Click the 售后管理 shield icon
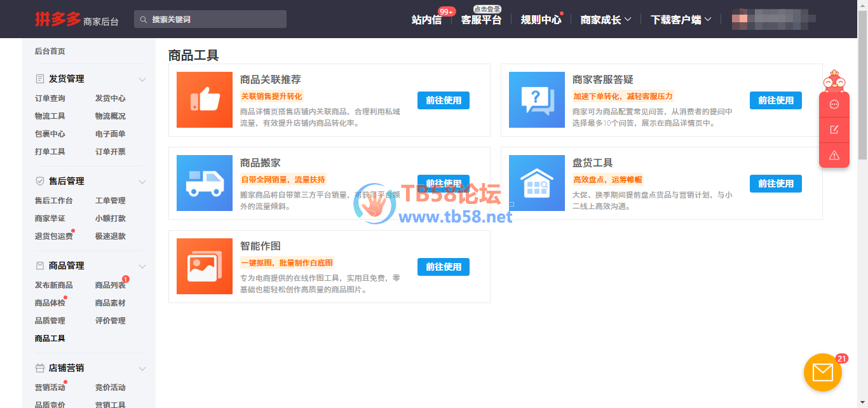The image size is (868, 408). click(40, 181)
